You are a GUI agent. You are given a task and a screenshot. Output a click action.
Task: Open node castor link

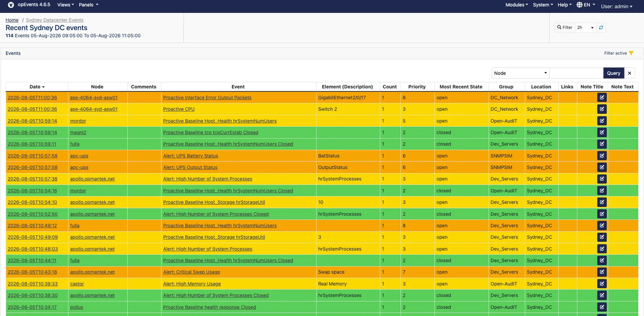77,284
